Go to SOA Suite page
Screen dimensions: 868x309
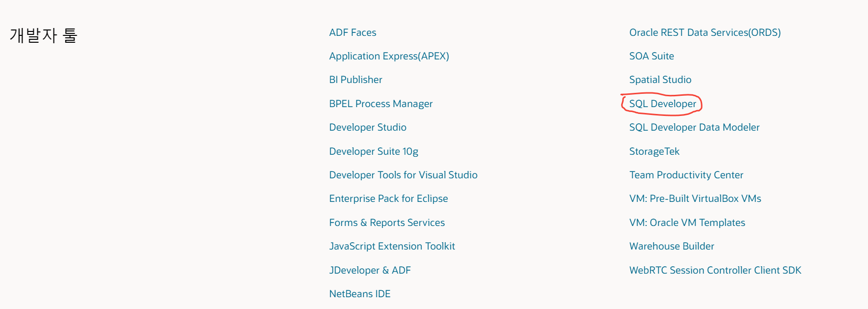[x=651, y=56]
